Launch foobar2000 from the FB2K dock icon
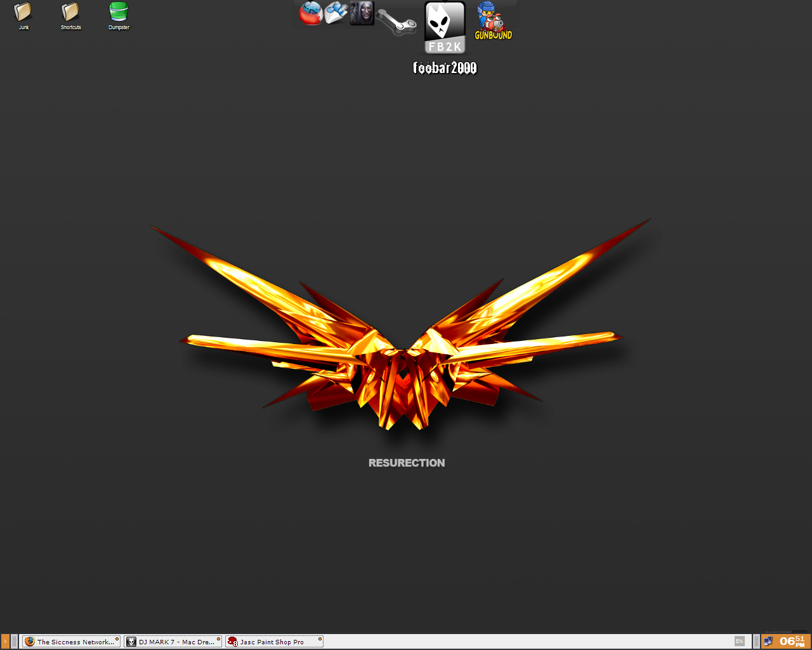Screen dimensions: 812x650 pyautogui.click(x=445, y=28)
